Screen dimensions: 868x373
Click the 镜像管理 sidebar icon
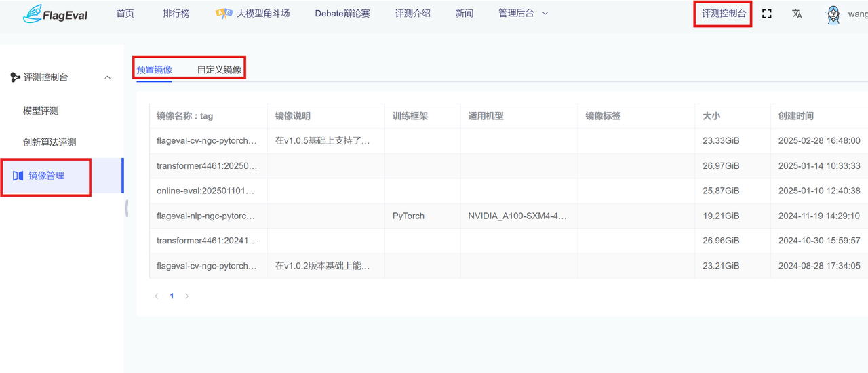click(18, 176)
